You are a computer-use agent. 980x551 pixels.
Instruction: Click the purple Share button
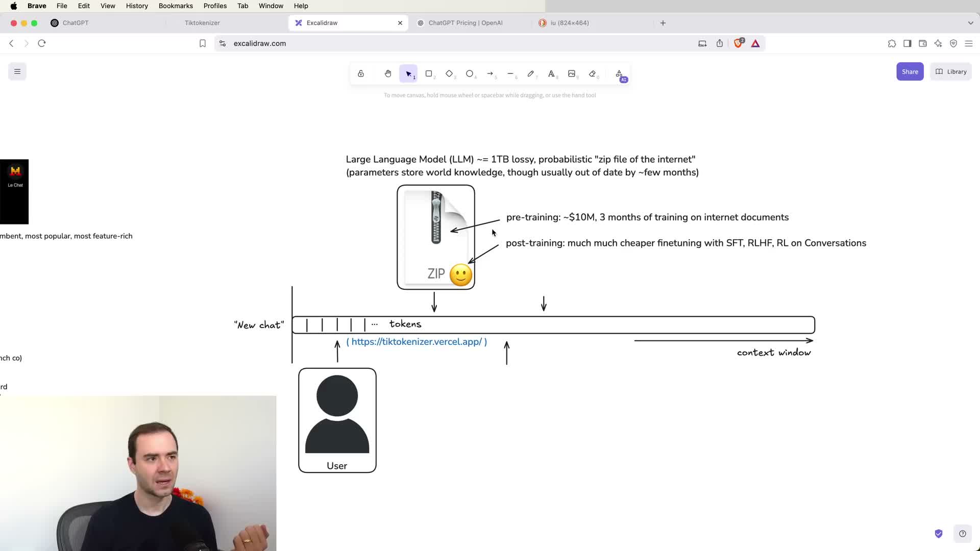click(x=910, y=71)
